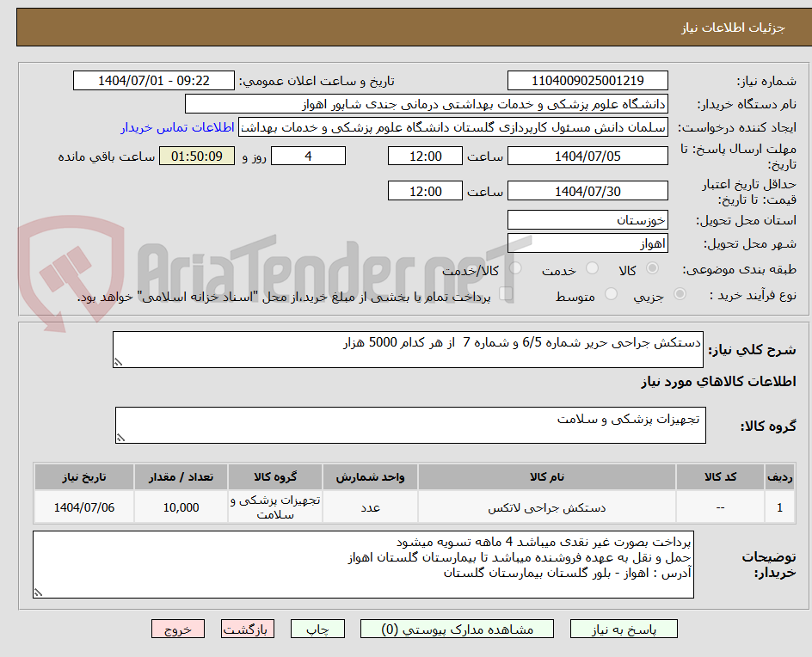Click the need number field 1104009025001219

point(588,80)
